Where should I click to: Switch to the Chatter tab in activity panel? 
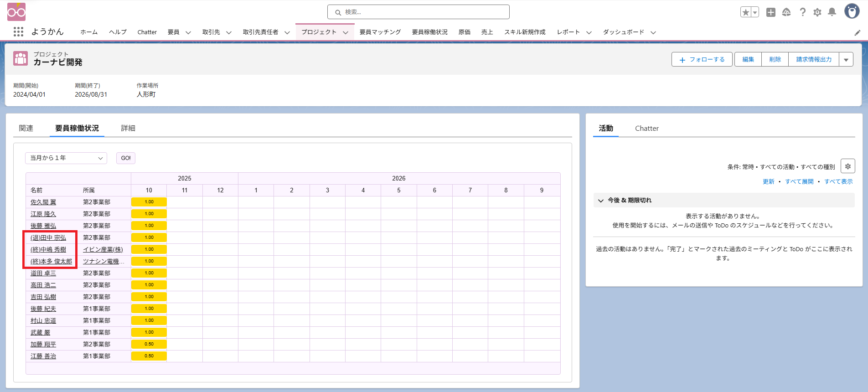click(x=646, y=129)
